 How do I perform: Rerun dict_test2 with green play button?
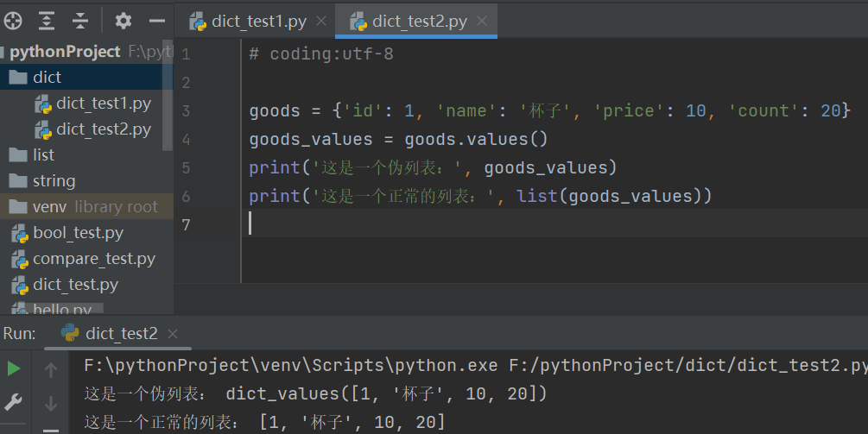point(14,369)
